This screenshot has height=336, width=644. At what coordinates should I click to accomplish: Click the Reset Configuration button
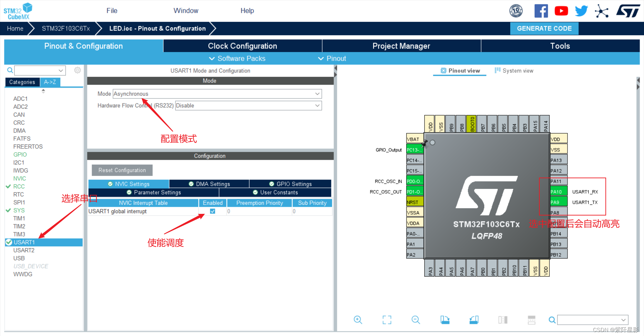click(x=122, y=170)
